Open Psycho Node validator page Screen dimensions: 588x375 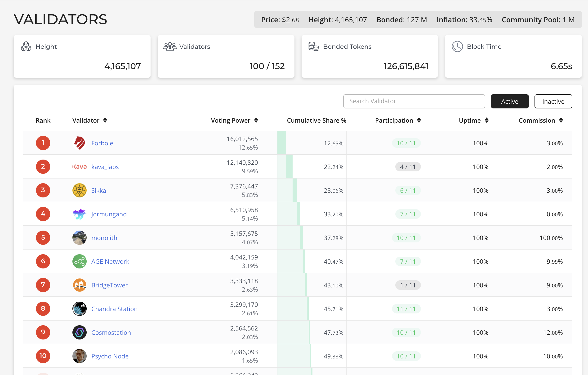tap(110, 356)
